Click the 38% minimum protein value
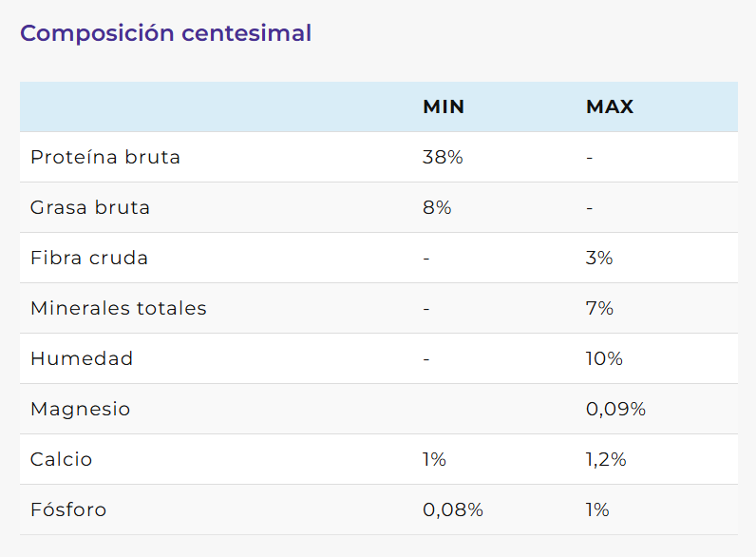The height and width of the screenshot is (557, 756). (x=443, y=158)
